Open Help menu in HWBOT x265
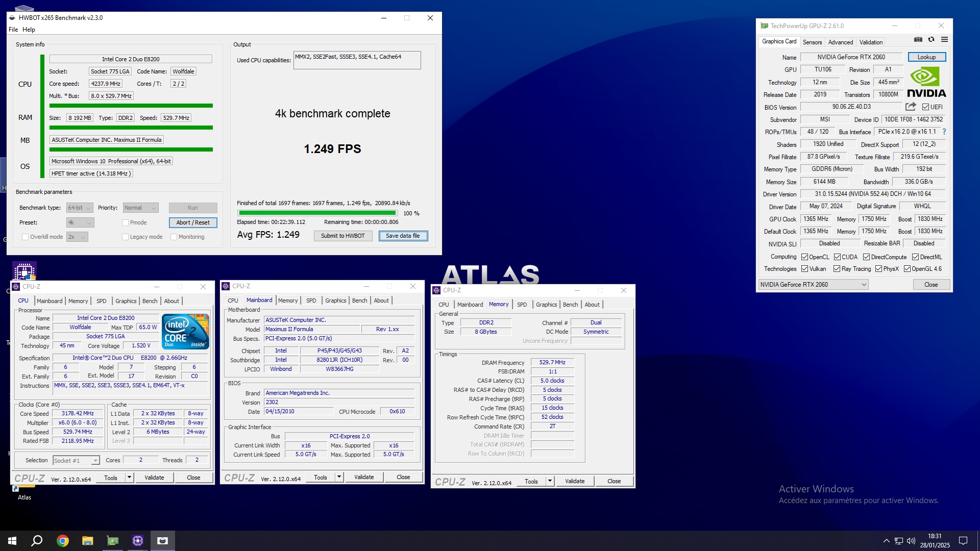 (29, 30)
